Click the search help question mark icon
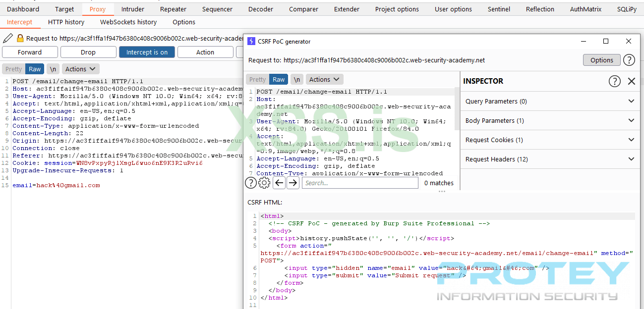 point(251,183)
